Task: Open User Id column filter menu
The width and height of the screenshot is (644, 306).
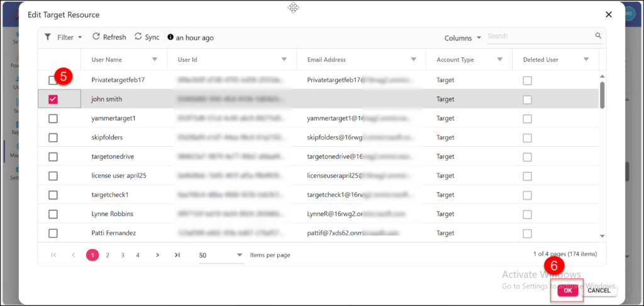Action: [x=284, y=60]
